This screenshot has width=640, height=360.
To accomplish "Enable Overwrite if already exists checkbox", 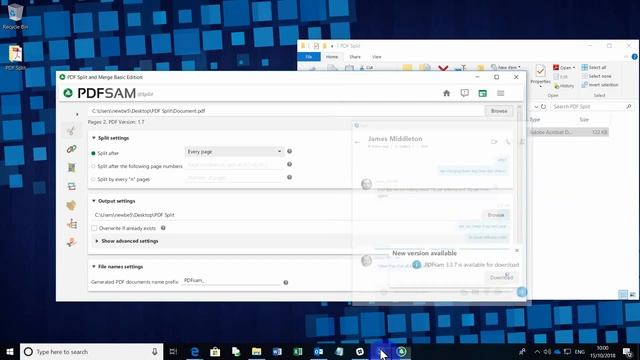I will pyautogui.click(x=94, y=228).
